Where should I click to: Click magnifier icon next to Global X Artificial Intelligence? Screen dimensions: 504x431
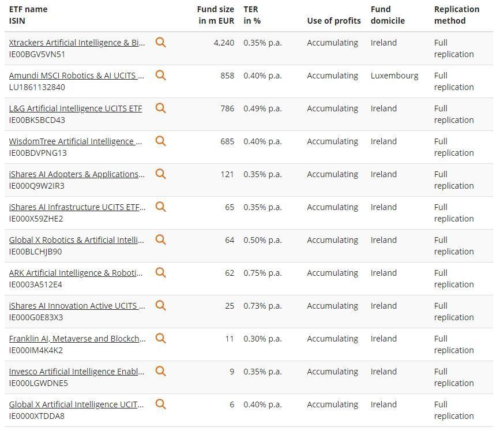(161, 404)
